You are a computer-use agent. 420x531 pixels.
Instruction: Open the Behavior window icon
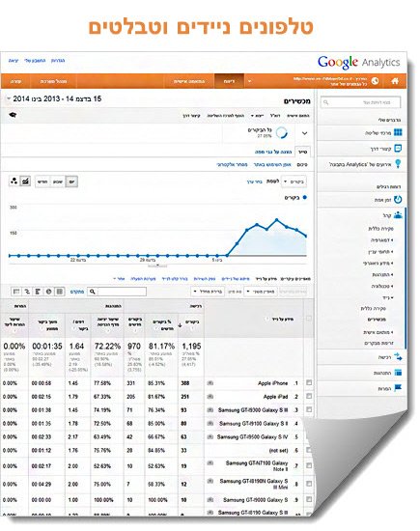[x=398, y=373]
